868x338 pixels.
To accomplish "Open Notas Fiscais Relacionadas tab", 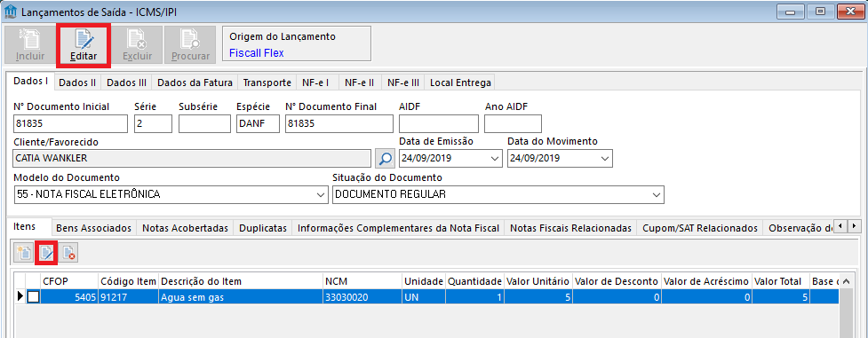I will pyautogui.click(x=570, y=228).
